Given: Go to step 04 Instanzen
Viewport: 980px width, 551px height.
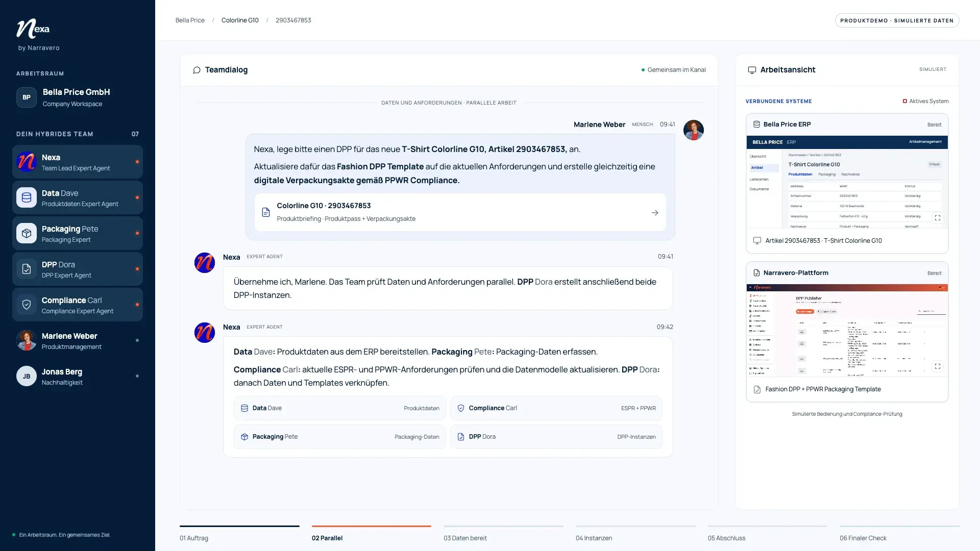Looking at the screenshot, I should pyautogui.click(x=635, y=534).
